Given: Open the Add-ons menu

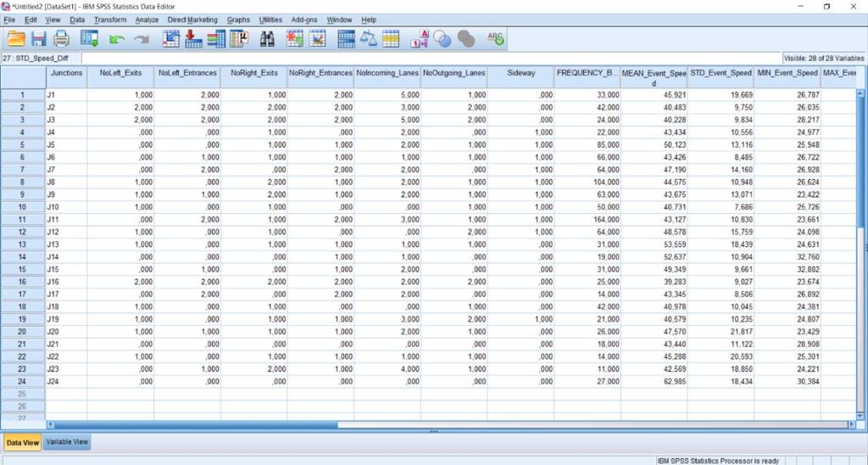Looking at the screenshot, I should tap(304, 20).
